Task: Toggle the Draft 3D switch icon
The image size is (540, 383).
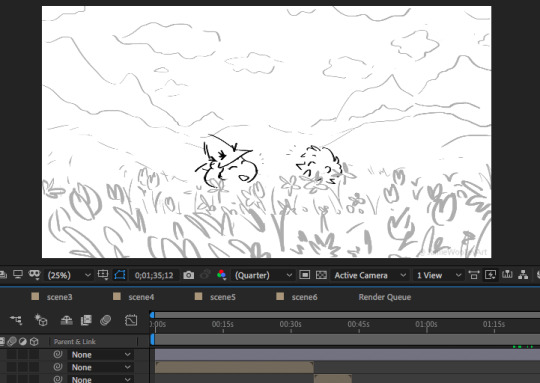Action: click(x=41, y=320)
